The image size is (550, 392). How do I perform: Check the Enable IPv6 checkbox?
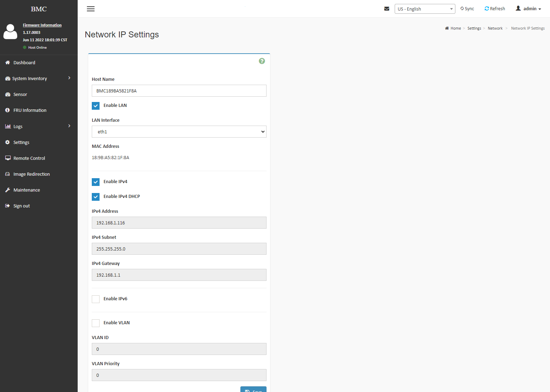point(96,299)
